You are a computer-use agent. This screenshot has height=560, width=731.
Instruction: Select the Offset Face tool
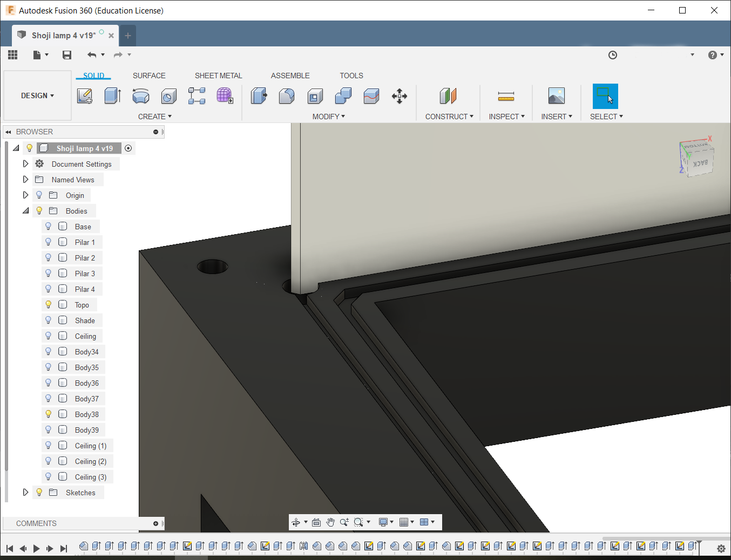point(371,96)
